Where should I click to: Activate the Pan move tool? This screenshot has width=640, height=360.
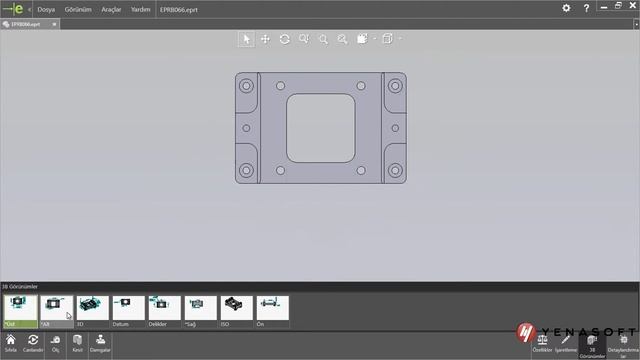coord(265,39)
